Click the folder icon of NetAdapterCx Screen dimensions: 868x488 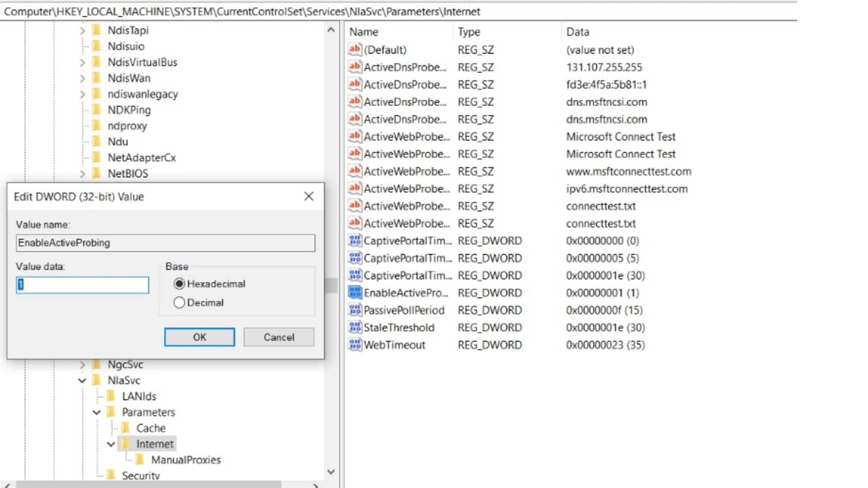(x=96, y=158)
